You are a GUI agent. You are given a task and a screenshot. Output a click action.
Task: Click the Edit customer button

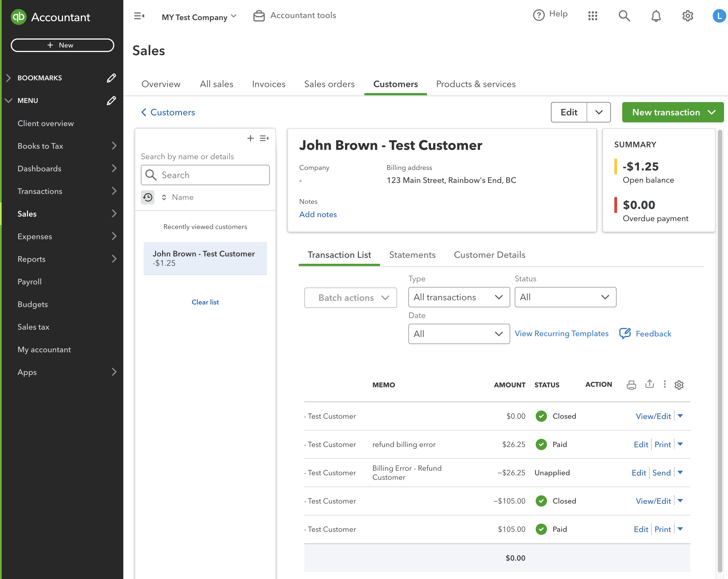click(569, 113)
